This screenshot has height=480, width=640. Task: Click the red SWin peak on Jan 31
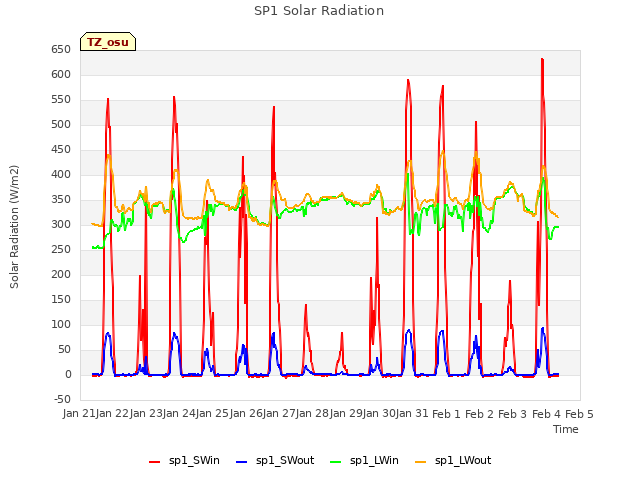[408, 80]
